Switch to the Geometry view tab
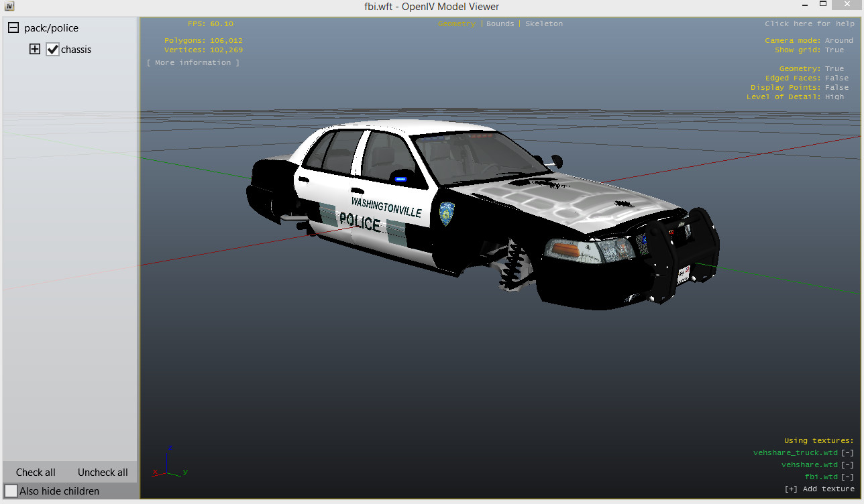864x504 pixels. (456, 23)
